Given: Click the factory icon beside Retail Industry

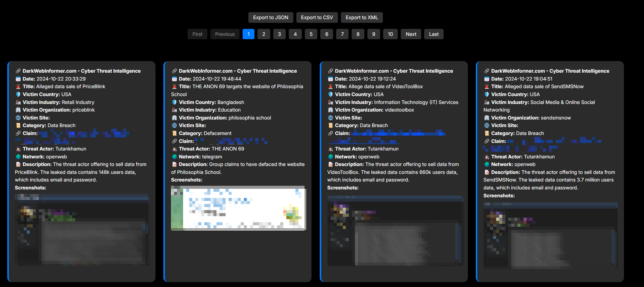Looking at the screenshot, I should (x=18, y=102).
